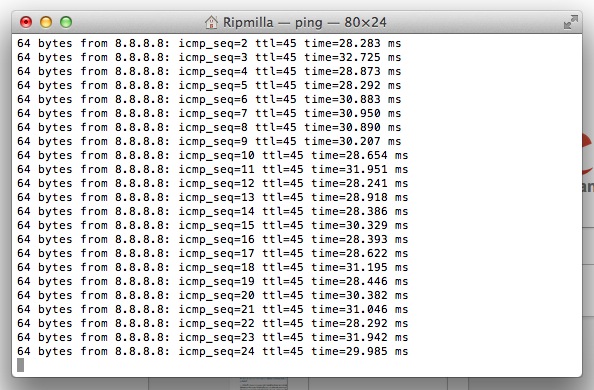Minimize the Terminal window with yellow button
This screenshot has height=390, width=594.
coord(46,22)
